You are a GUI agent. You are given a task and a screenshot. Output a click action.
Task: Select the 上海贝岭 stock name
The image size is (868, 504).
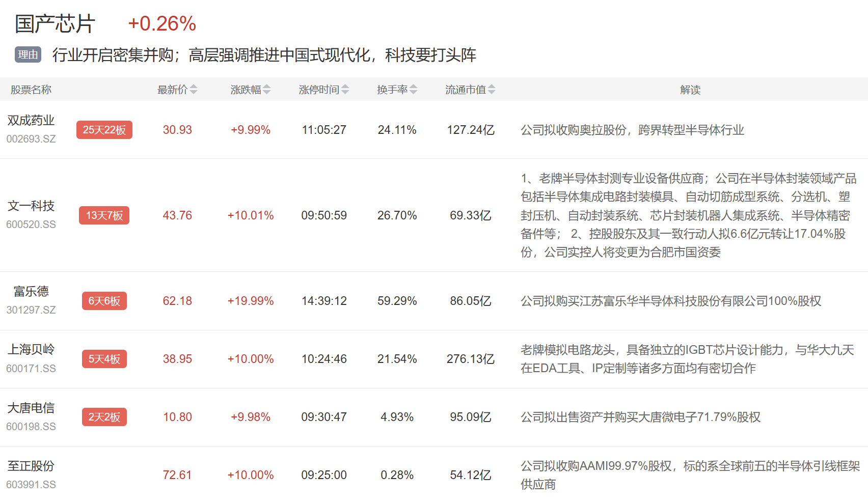[31, 350]
